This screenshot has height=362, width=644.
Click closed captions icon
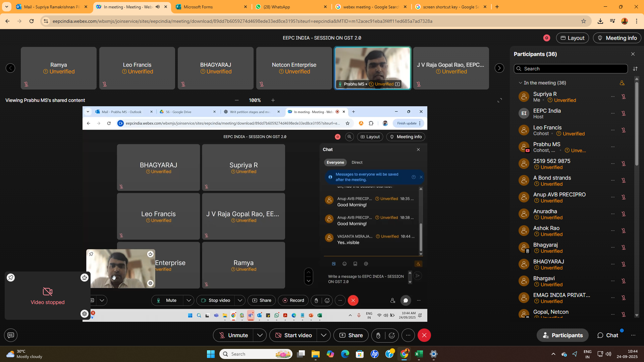tap(11, 335)
